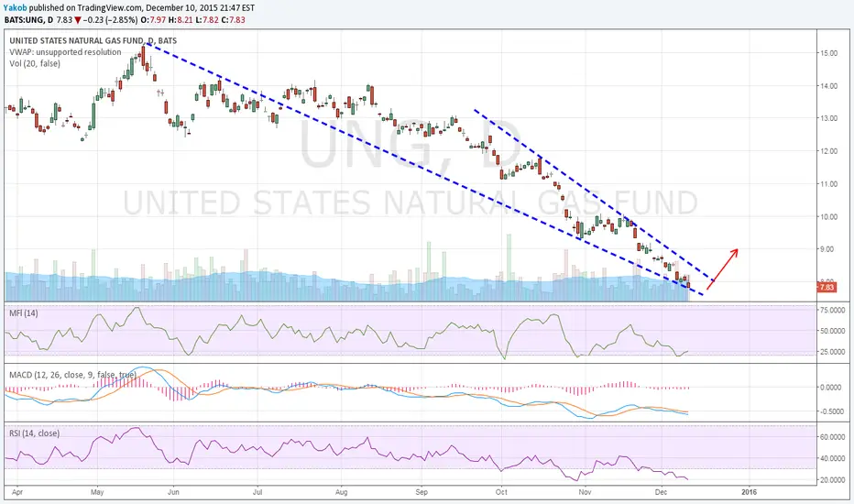Click the 40.0000 RSI axis value
The image size is (854, 504).
point(833,458)
